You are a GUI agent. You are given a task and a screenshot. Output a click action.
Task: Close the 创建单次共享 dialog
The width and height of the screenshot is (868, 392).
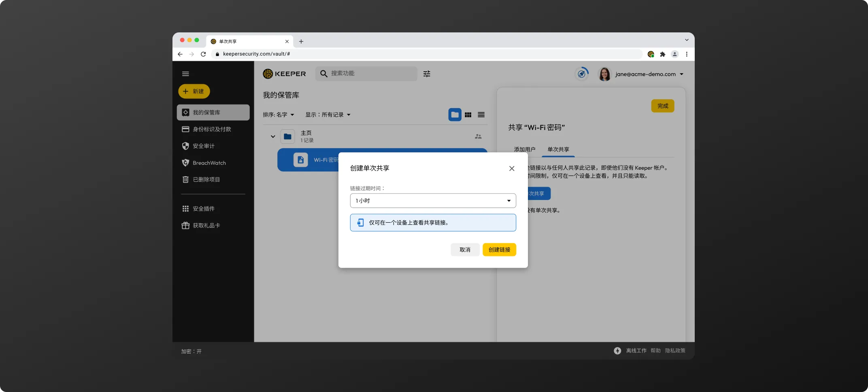pos(512,168)
